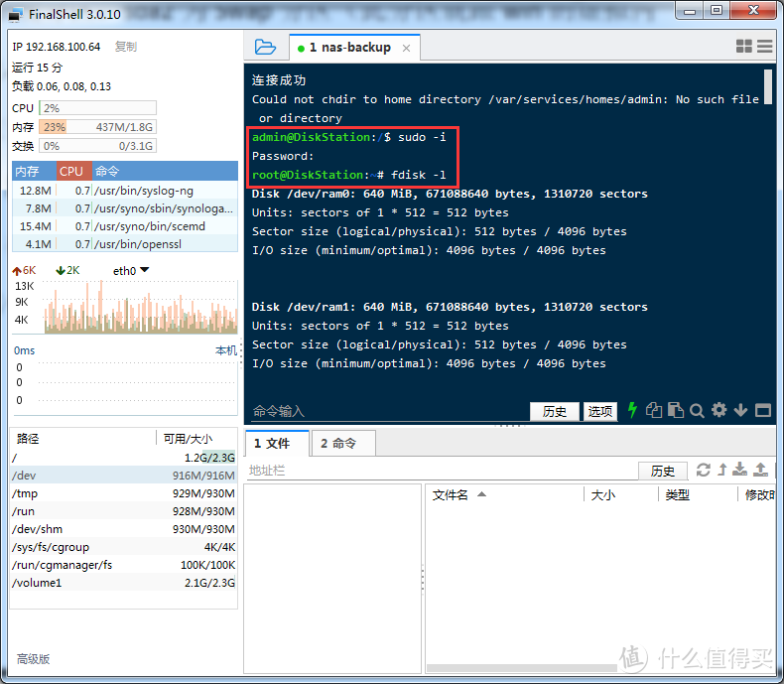Viewport: 784px width, 684px height.
Task: Click the download icon in file panel
Action: tap(739, 470)
